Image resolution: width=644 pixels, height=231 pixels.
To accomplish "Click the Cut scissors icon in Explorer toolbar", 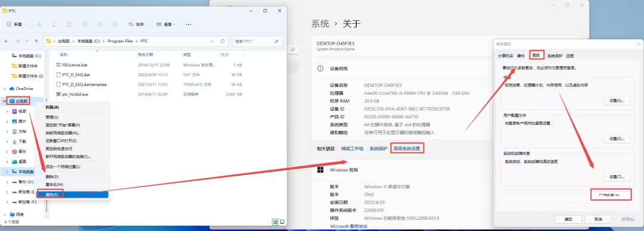I will click(x=39, y=24).
